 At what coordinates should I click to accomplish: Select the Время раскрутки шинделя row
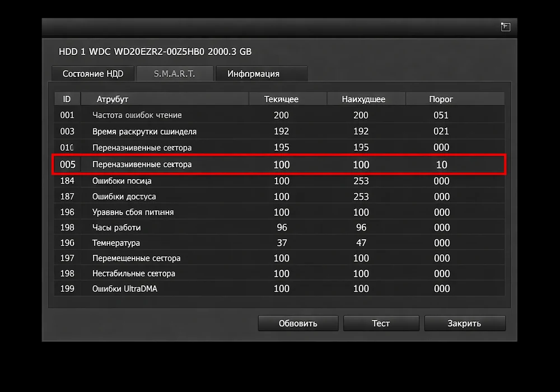[x=279, y=132]
